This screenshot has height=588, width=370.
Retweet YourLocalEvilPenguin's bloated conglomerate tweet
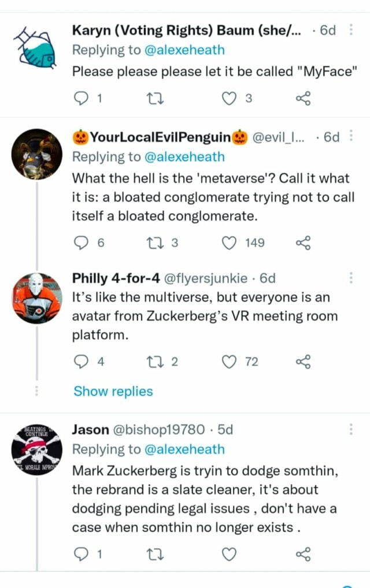click(x=156, y=243)
